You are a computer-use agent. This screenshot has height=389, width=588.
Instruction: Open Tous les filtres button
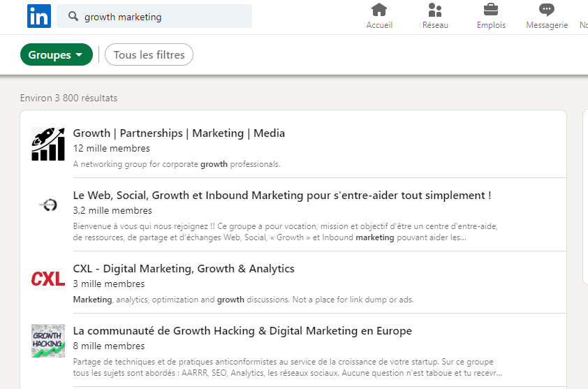[149, 55]
